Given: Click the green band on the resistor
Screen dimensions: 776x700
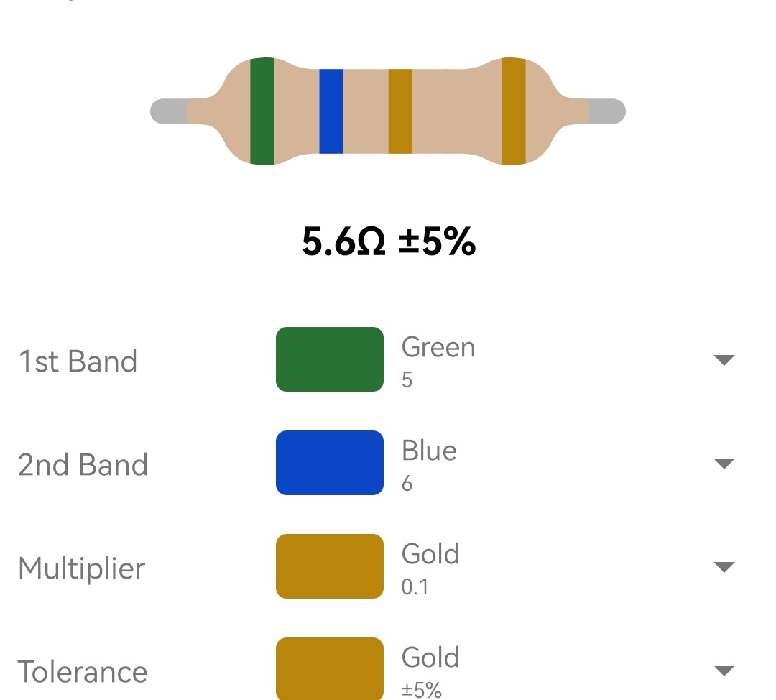Looking at the screenshot, I should click(262, 111).
